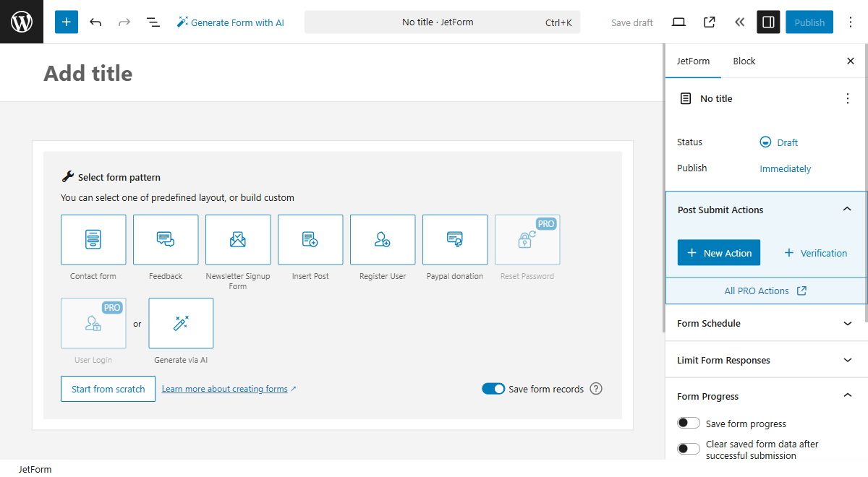Click the Generate via AI tile

[181, 323]
